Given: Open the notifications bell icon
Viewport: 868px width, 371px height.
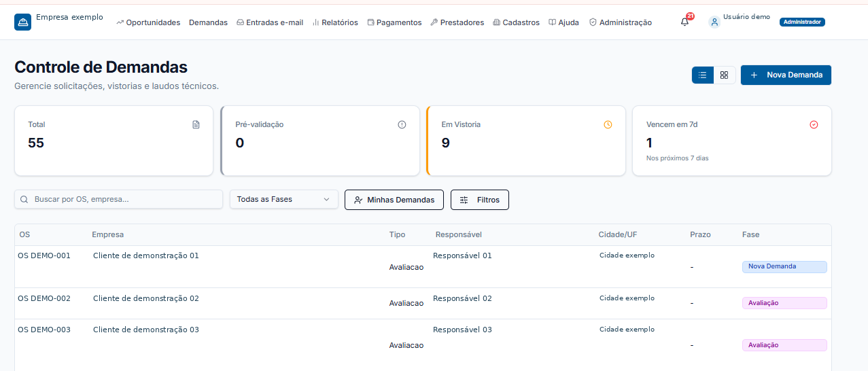Looking at the screenshot, I should (x=684, y=22).
